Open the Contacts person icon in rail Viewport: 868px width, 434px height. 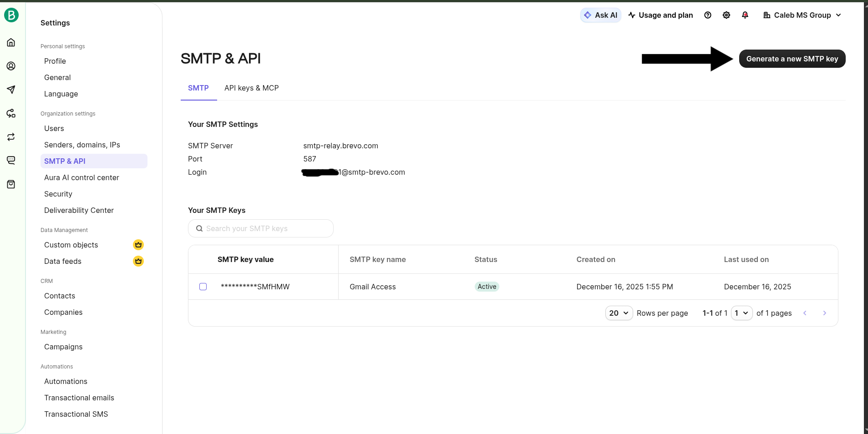pyautogui.click(x=11, y=66)
